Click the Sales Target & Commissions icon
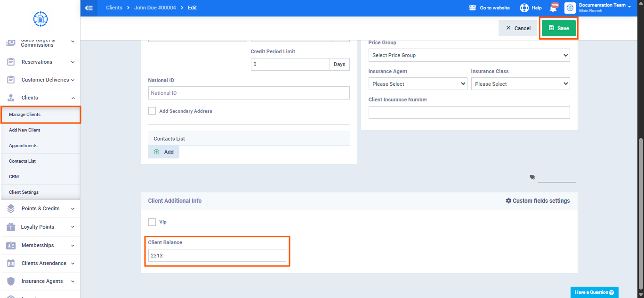The width and height of the screenshot is (644, 298). tap(11, 42)
